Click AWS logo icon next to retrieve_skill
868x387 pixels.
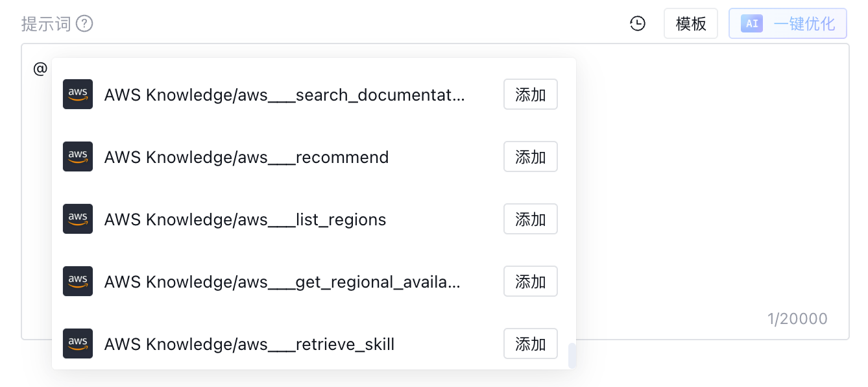[78, 344]
